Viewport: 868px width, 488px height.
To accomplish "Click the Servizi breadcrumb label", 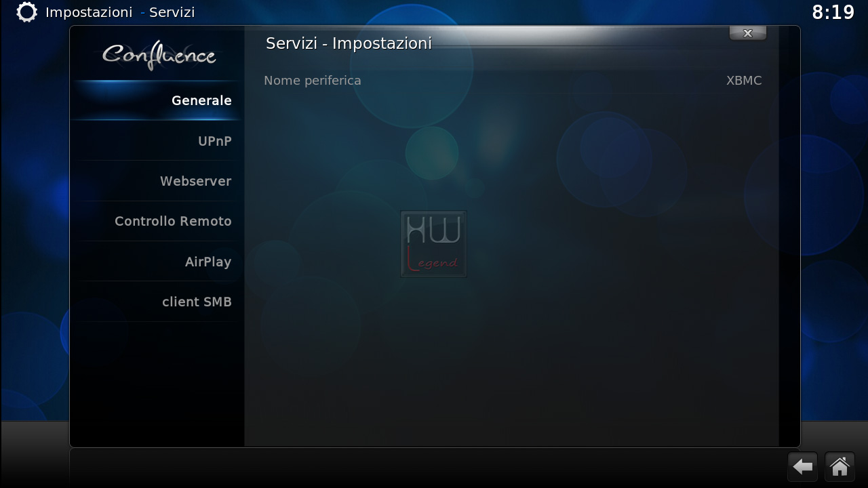I will point(172,12).
